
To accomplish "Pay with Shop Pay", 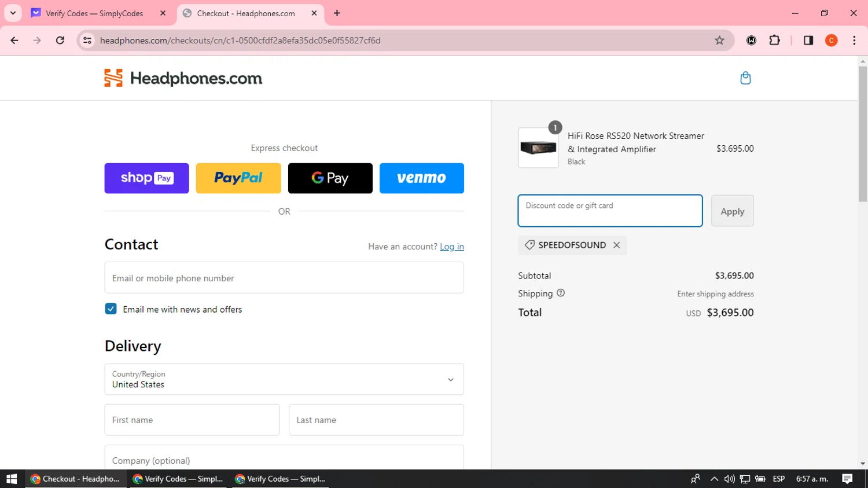I will point(147,178).
